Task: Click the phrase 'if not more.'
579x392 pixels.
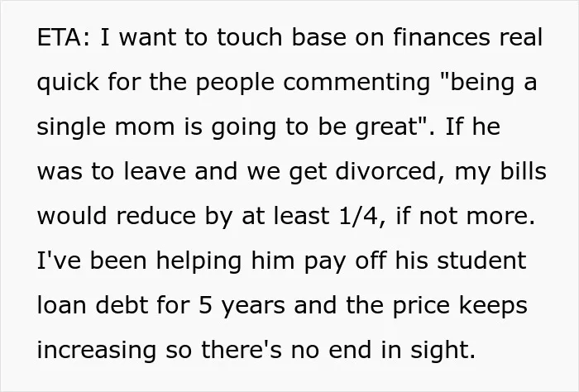Action: tap(465, 216)
